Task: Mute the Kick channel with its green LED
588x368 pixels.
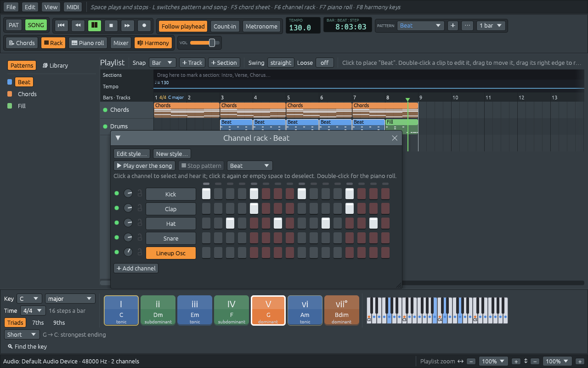Action: [x=117, y=194]
